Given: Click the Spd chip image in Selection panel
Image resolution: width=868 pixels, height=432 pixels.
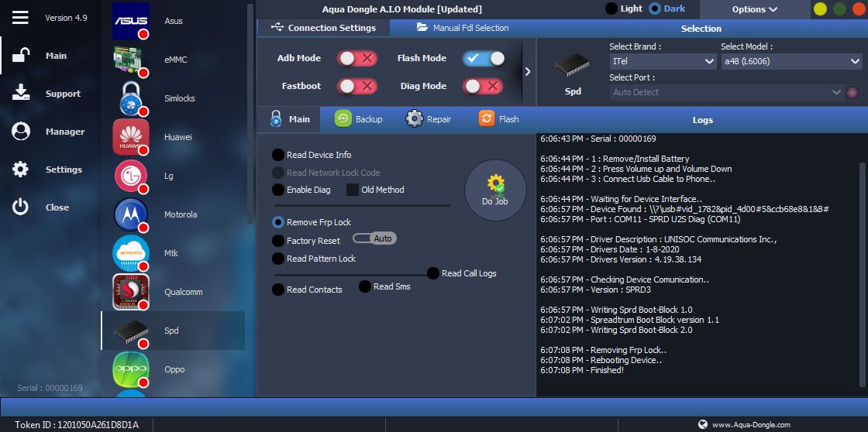Looking at the screenshot, I should pos(572,65).
